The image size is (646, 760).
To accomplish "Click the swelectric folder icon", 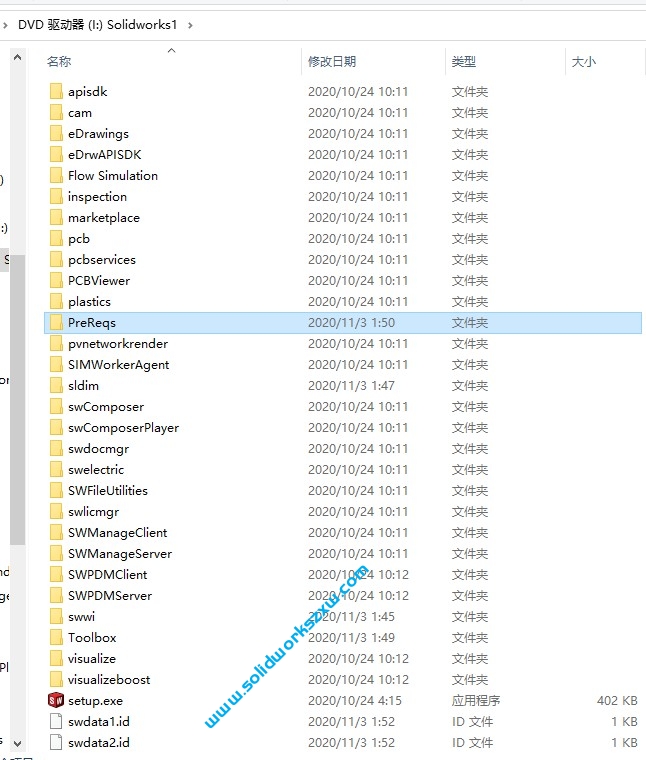I will point(56,470).
